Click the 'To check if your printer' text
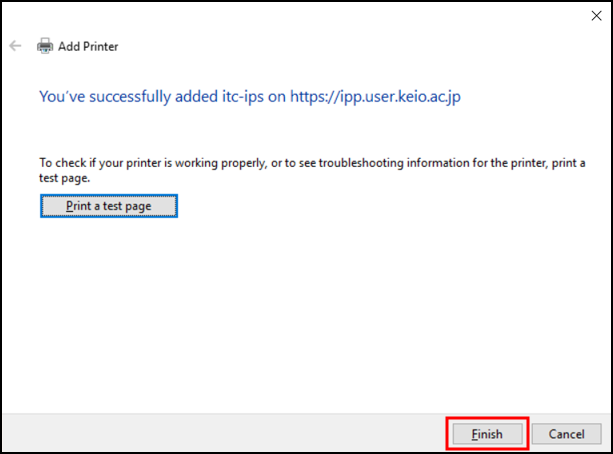This screenshot has height=454, width=613. point(96,162)
